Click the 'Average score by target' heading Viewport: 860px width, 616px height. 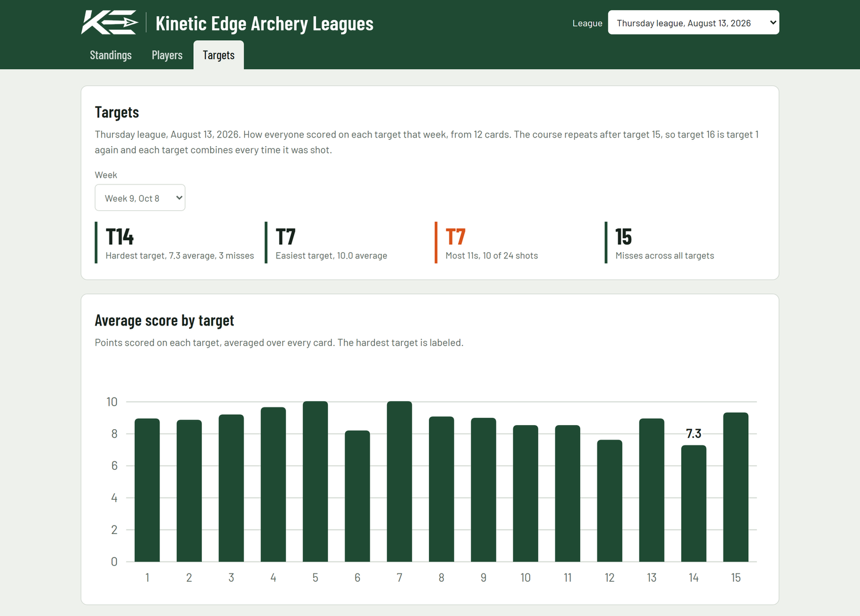coord(165,320)
